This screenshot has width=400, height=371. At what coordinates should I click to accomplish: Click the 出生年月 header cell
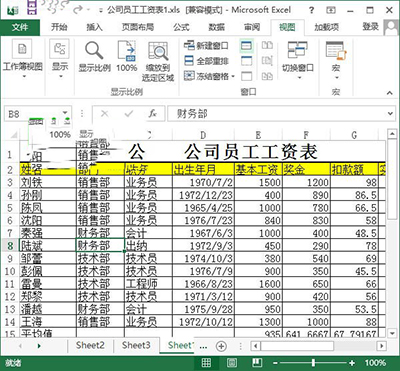coord(203,170)
